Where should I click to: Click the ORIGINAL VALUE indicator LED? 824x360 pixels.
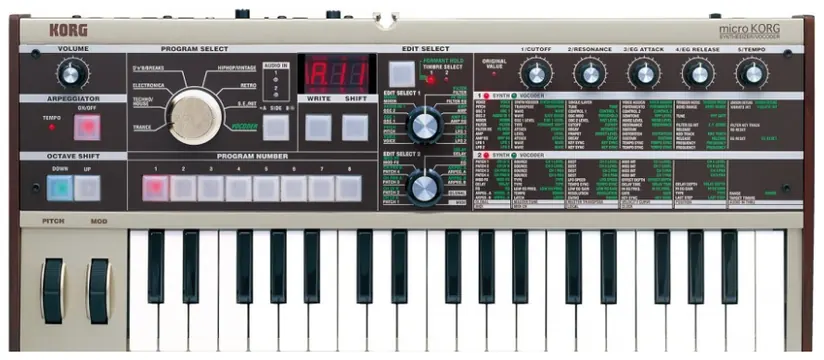pos(493,75)
